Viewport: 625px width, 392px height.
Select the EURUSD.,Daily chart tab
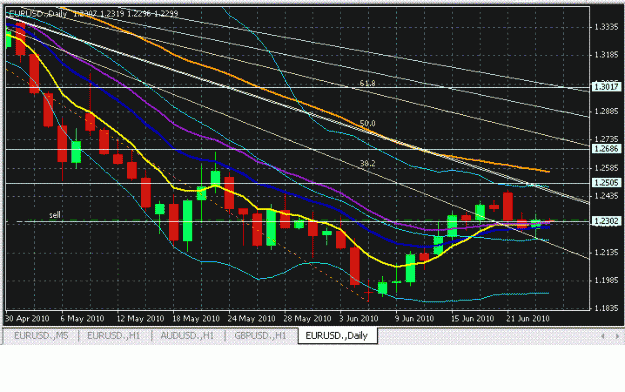click(337, 336)
